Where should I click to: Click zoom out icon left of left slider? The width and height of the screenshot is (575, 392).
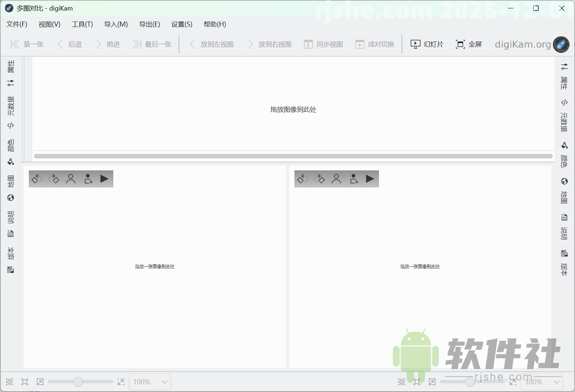tap(40, 382)
